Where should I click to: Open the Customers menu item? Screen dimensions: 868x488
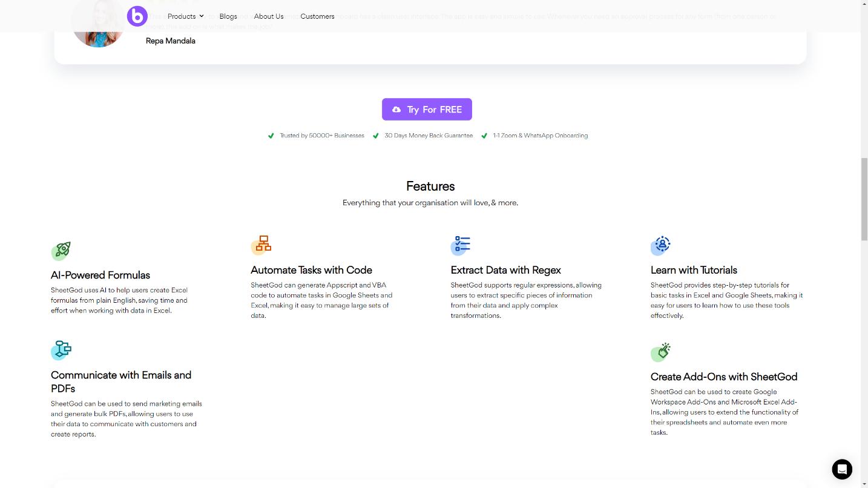click(x=317, y=16)
